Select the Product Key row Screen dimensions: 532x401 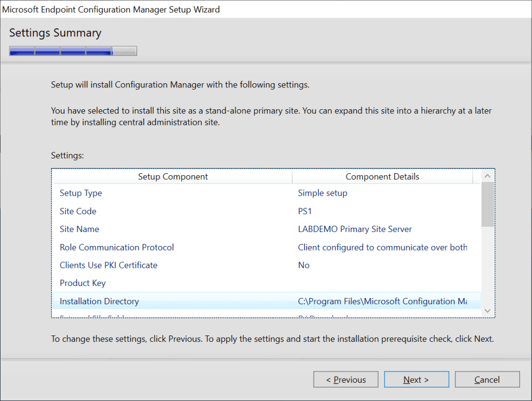coord(83,283)
